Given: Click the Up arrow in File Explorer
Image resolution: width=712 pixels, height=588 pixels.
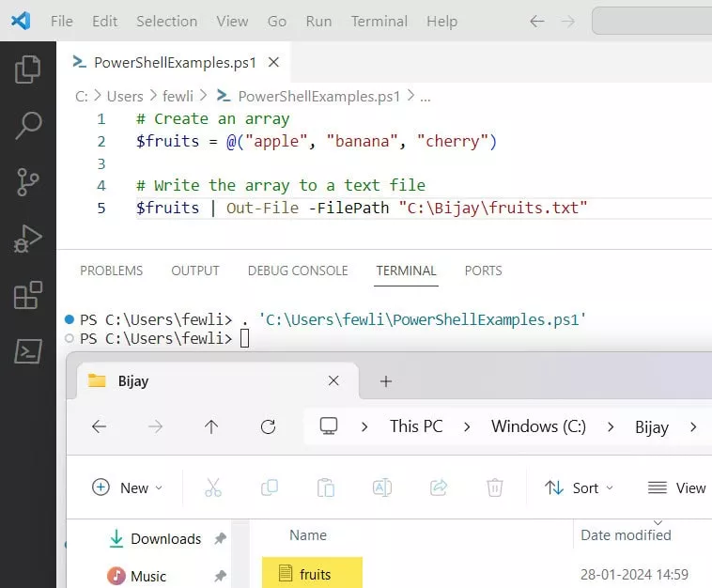Looking at the screenshot, I should click(x=211, y=426).
